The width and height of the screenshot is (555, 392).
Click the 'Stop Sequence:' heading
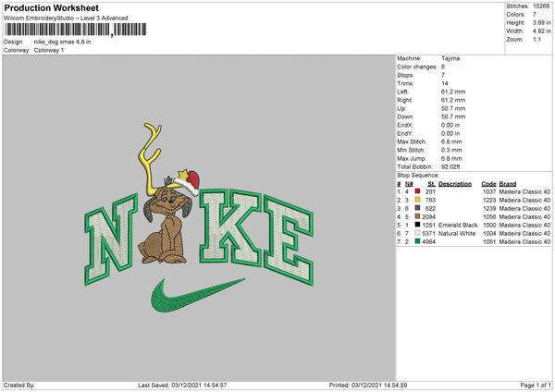coord(418,176)
